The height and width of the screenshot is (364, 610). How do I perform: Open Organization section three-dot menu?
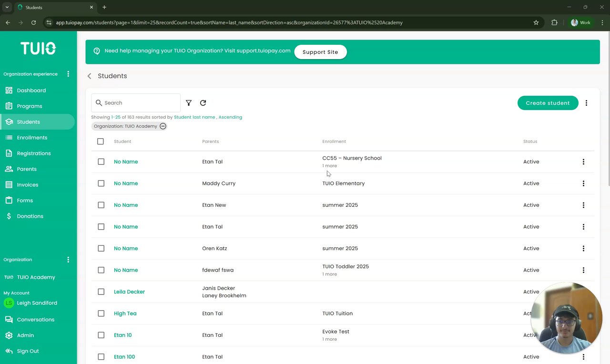pos(68,260)
